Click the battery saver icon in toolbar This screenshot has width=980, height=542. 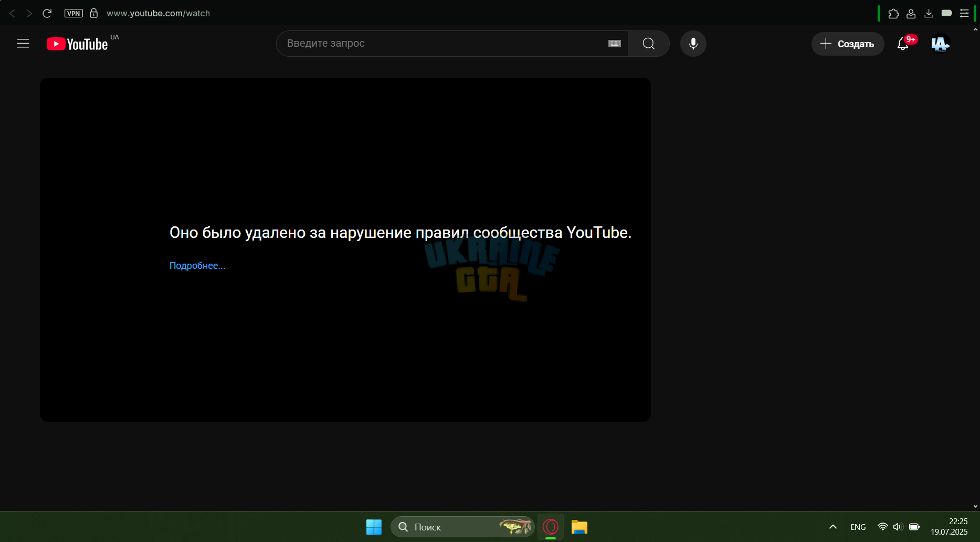[x=947, y=13]
